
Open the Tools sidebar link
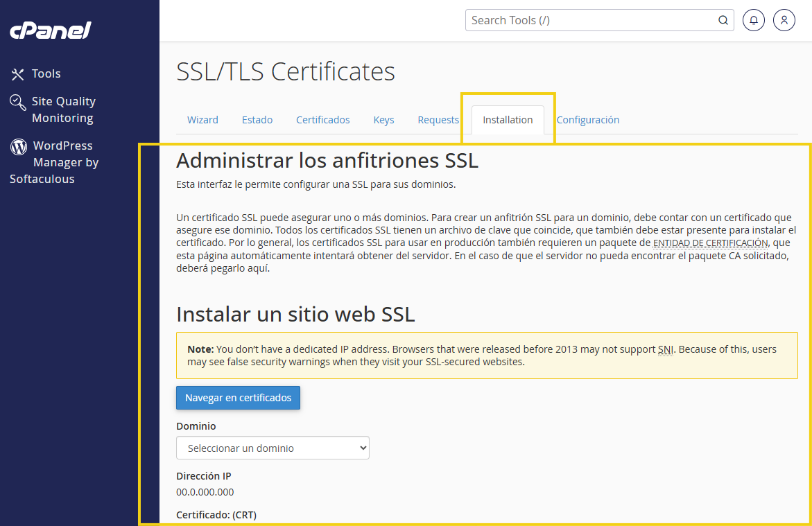click(46, 73)
